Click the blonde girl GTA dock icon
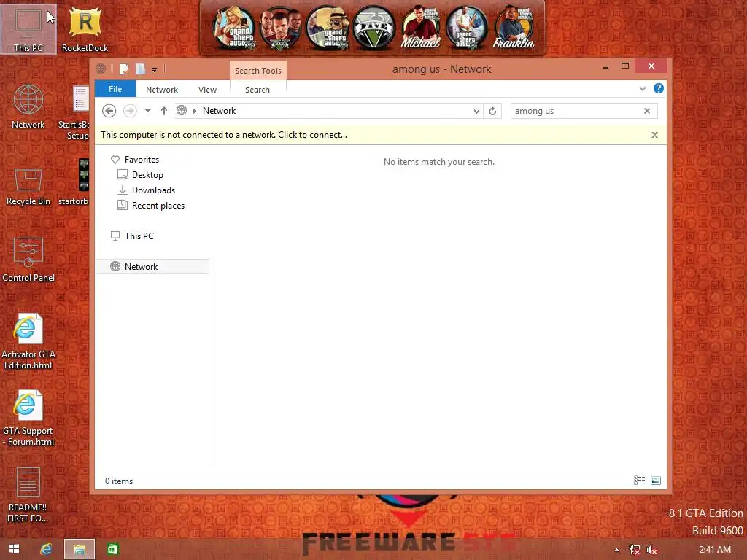Viewport: 747px width, 560px height. 234,28
